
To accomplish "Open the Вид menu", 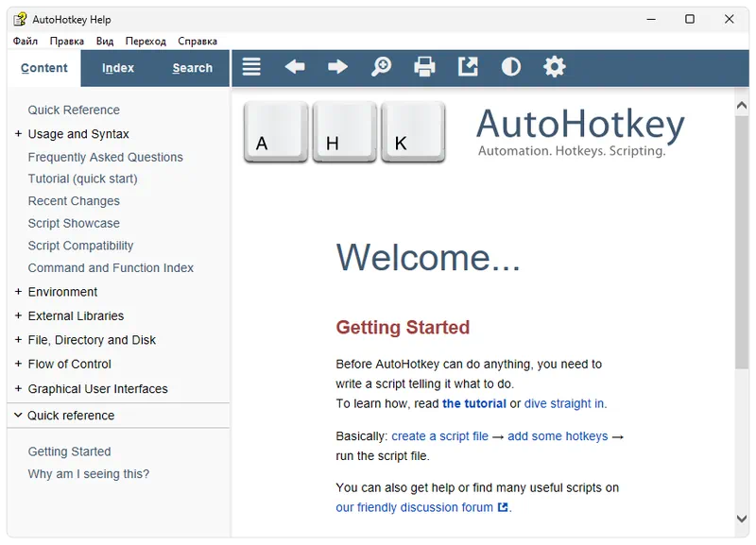I will point(105,41).
